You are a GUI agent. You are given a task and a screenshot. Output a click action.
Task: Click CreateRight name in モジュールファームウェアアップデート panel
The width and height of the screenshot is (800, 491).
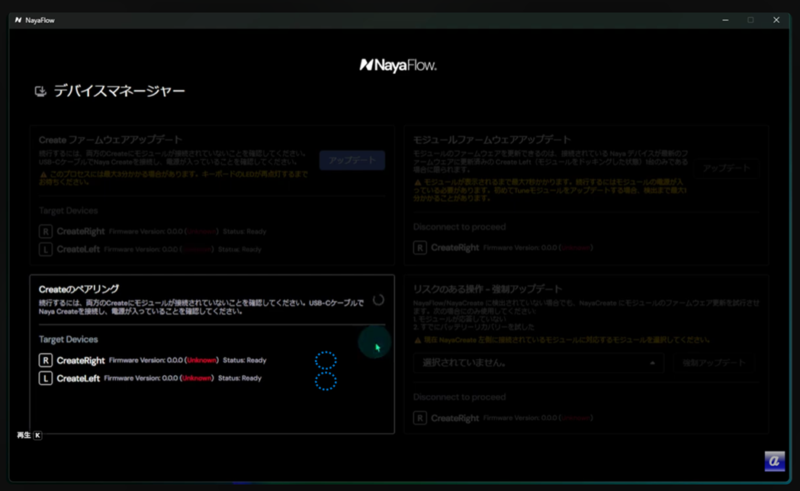click(x=455, y=248)
